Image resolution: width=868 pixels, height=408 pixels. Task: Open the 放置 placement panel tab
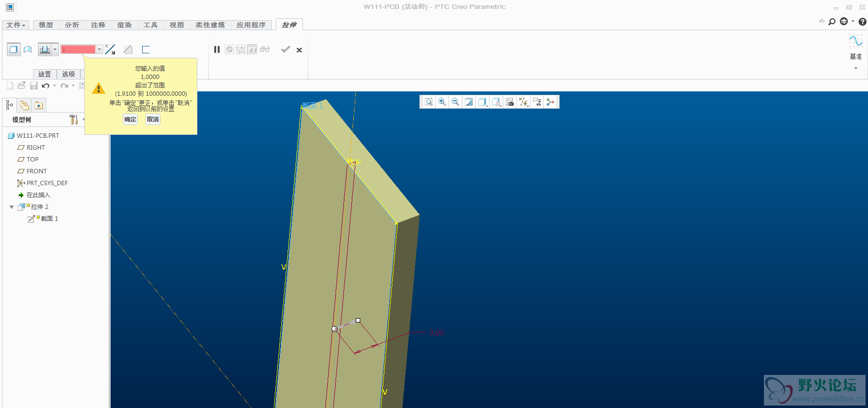pyautogui.click(x=45, y=74)
